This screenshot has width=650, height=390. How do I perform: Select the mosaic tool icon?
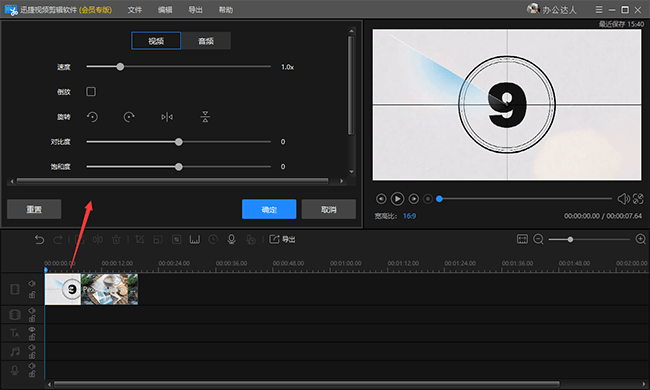click(177, 240)
